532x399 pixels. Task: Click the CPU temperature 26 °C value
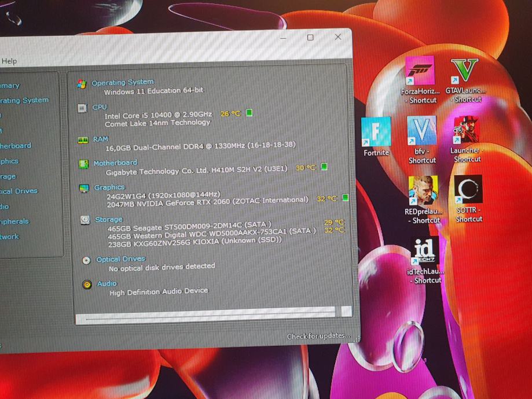[230, 113]
